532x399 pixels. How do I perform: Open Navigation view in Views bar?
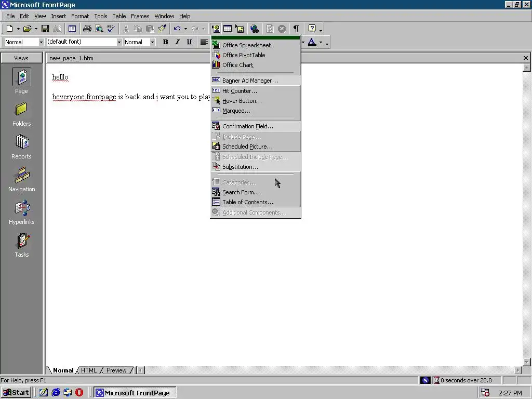21,179
